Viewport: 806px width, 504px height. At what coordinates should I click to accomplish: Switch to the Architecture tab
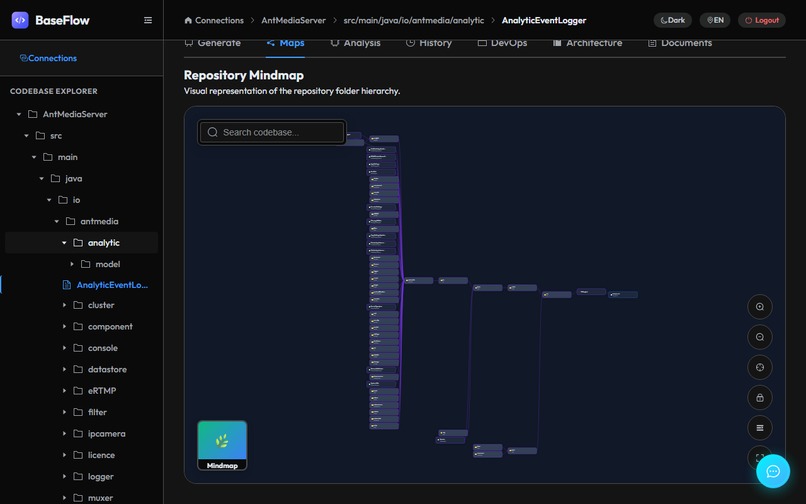tap(587, 43)
